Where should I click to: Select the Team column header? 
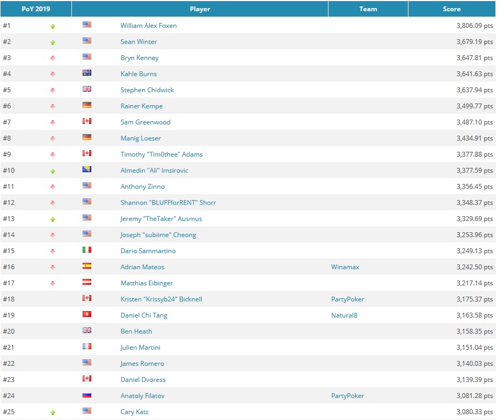pos(368,9)
